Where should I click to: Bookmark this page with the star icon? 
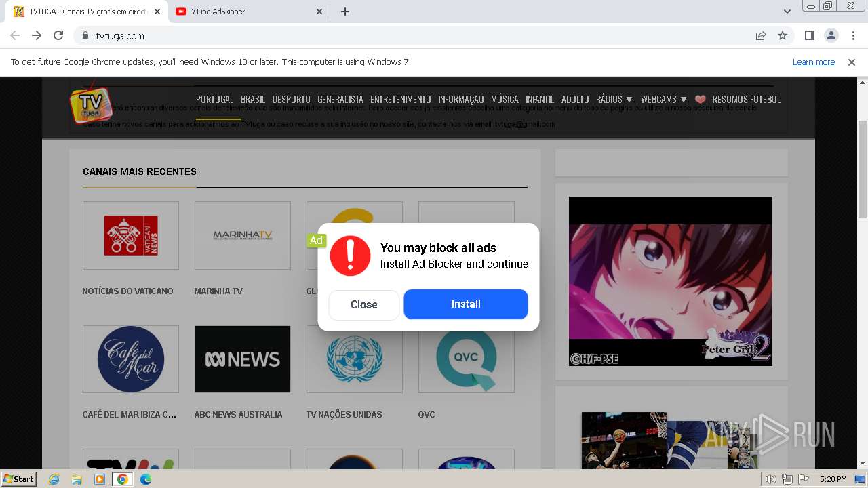tap(783, 35)
